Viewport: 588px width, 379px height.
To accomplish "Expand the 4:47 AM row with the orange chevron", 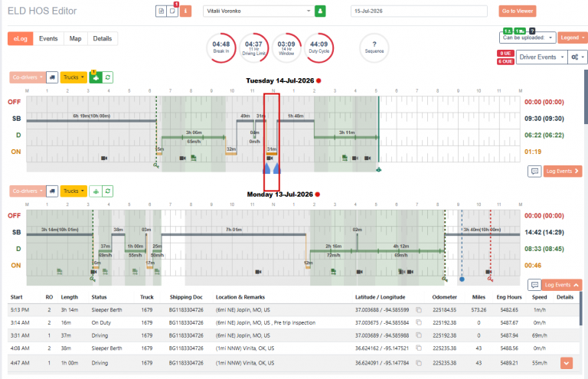I will click(567, 363).
